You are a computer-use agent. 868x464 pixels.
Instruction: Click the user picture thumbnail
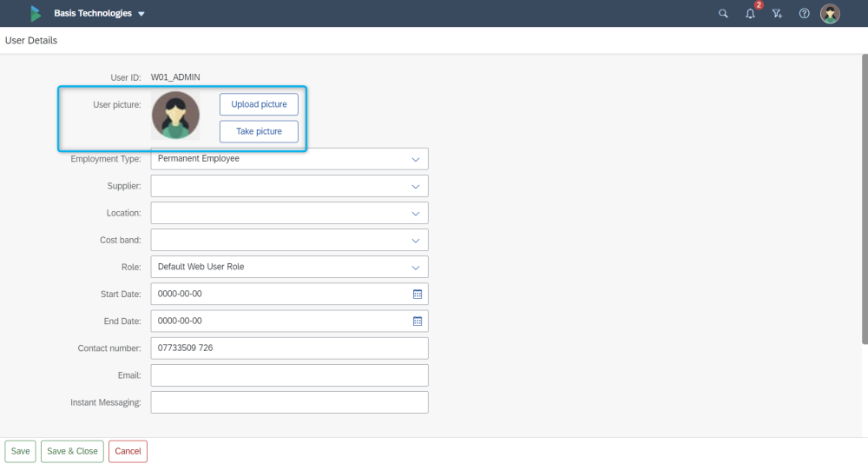pyautogui.click(x=175, y=116)
